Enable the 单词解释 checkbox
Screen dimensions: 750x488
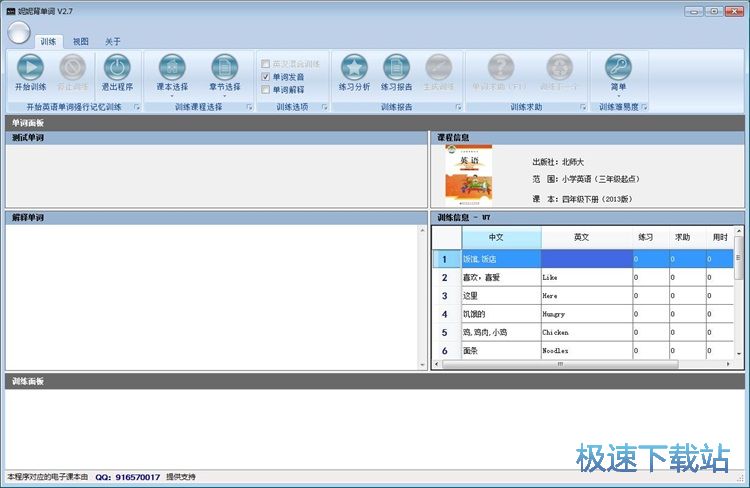coord(265,89)
